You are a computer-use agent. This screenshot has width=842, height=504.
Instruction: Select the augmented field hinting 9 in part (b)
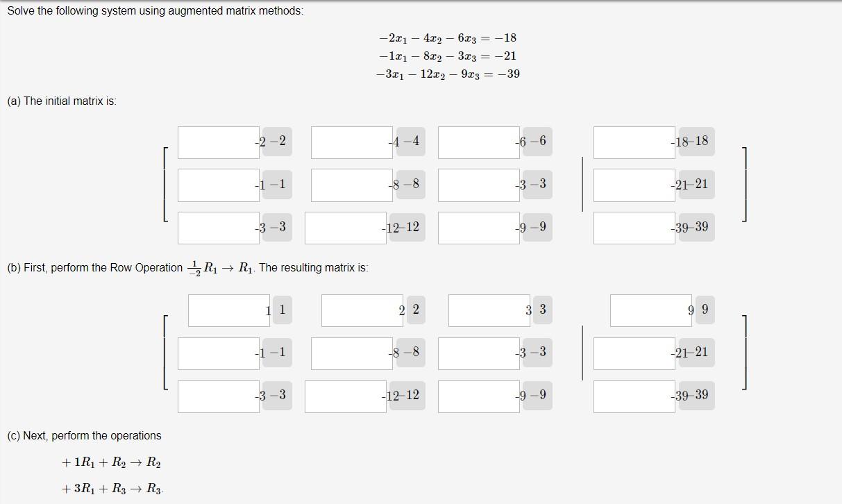click(x=650, y=310)
